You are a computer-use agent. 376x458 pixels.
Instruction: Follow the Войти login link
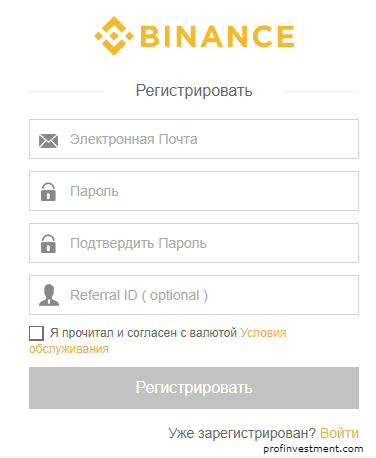pos(339,433)
